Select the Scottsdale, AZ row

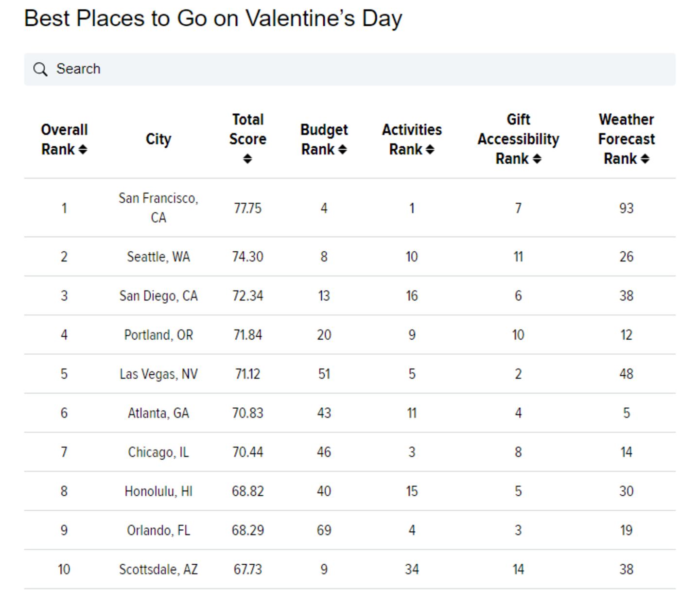point(350,570)
